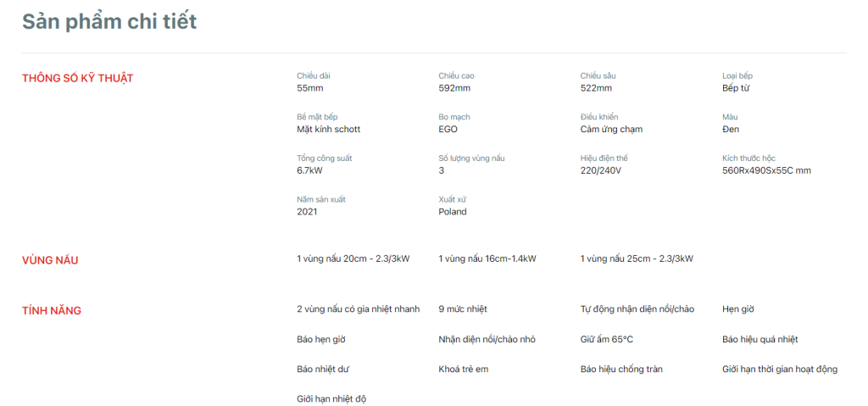The width and height of the screenshot is (868, 406).
Task: Select the "TÍNH NĂNG" section title
Action: (x=52, y=311)
